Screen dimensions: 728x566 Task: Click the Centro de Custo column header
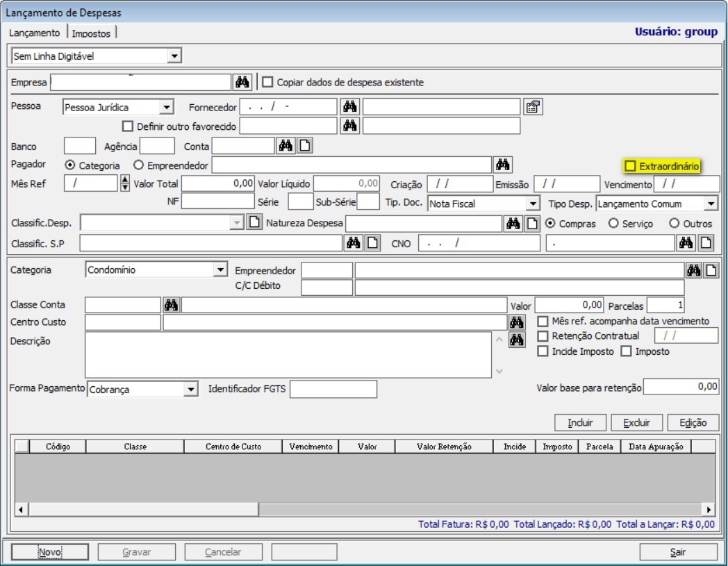click(x=233, y=447)
